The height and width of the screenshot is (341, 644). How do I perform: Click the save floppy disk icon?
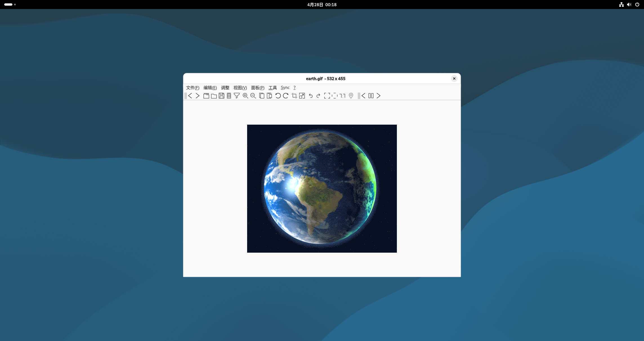[222, 96]
